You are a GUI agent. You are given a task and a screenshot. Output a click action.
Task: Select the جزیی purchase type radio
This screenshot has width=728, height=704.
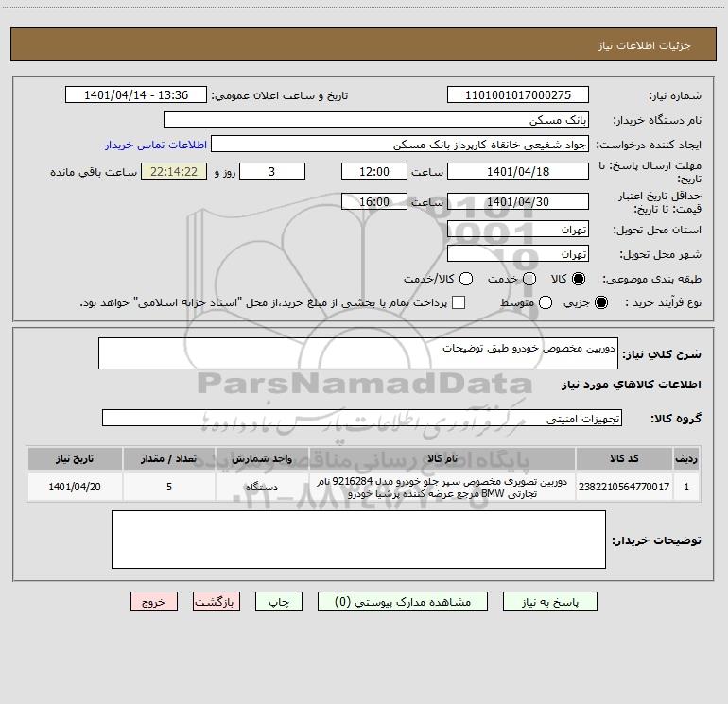point(601,302)
